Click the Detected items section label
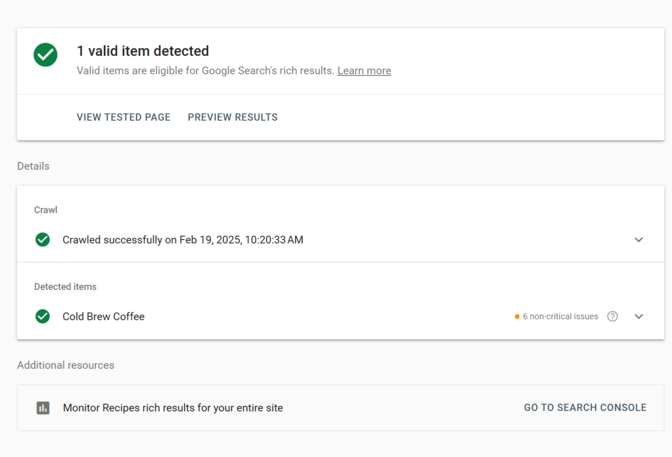 tap(65, 287)
